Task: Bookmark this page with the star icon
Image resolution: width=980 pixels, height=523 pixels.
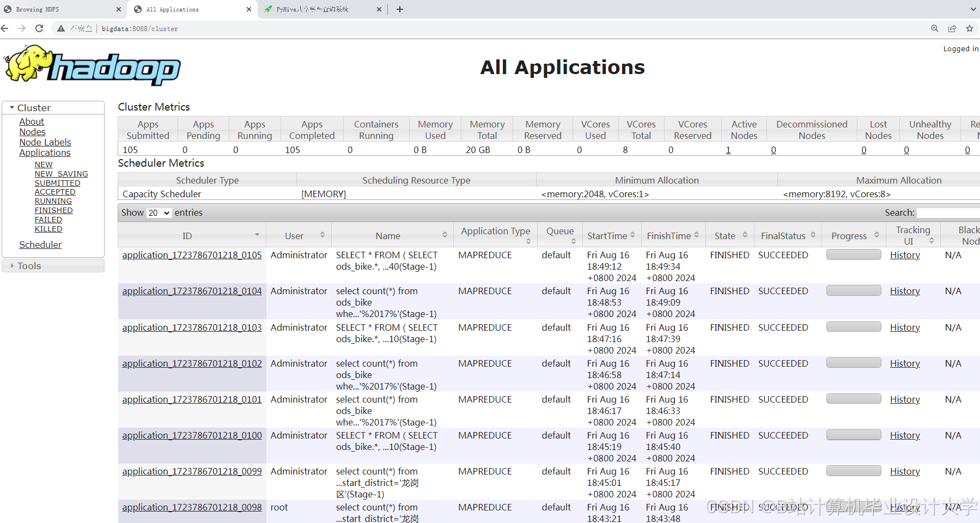Action: point(970,28)
